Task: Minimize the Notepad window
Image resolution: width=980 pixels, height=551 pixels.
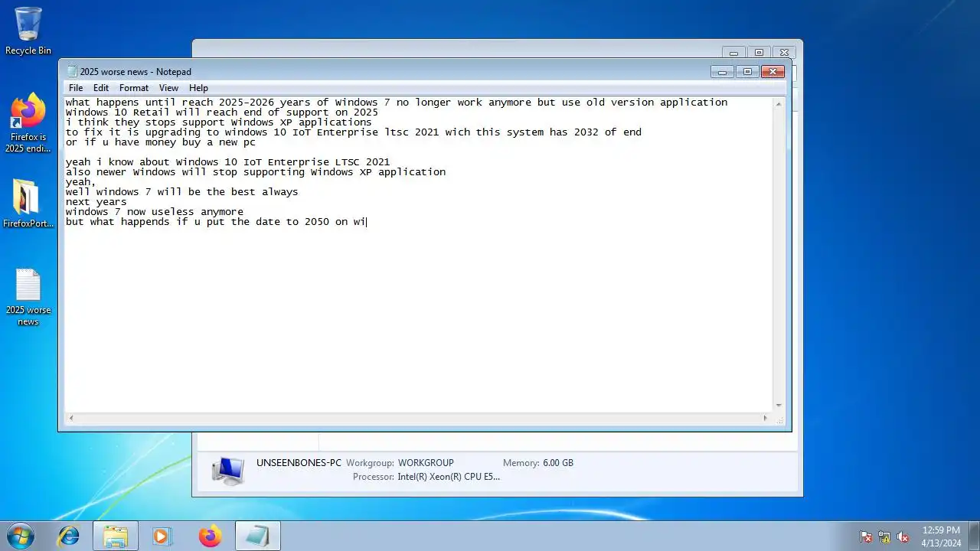Action: (x=722, y=71)
